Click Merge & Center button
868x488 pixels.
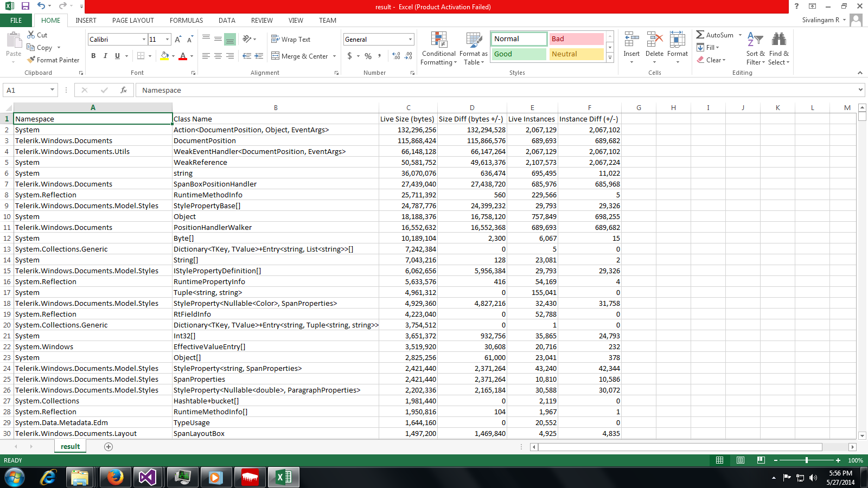[300, 56]
